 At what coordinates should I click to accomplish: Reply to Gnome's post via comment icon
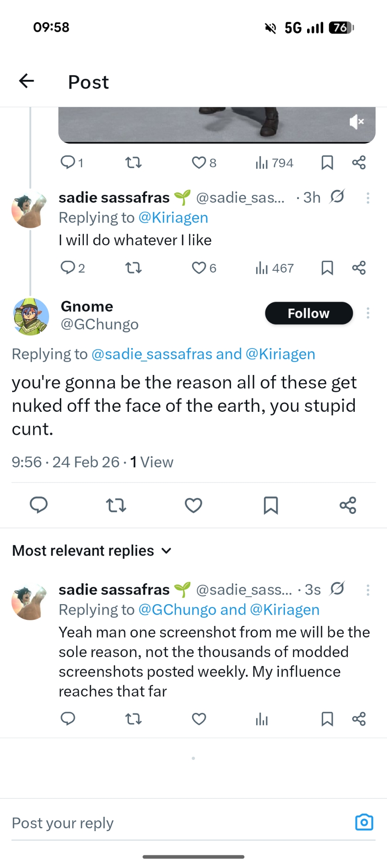[x=39, y=505]
